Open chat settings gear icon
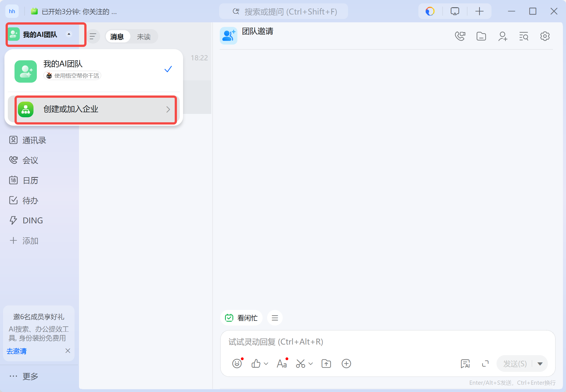The height and width of the screenshot is (392, 566). click(x=545, y=36)
